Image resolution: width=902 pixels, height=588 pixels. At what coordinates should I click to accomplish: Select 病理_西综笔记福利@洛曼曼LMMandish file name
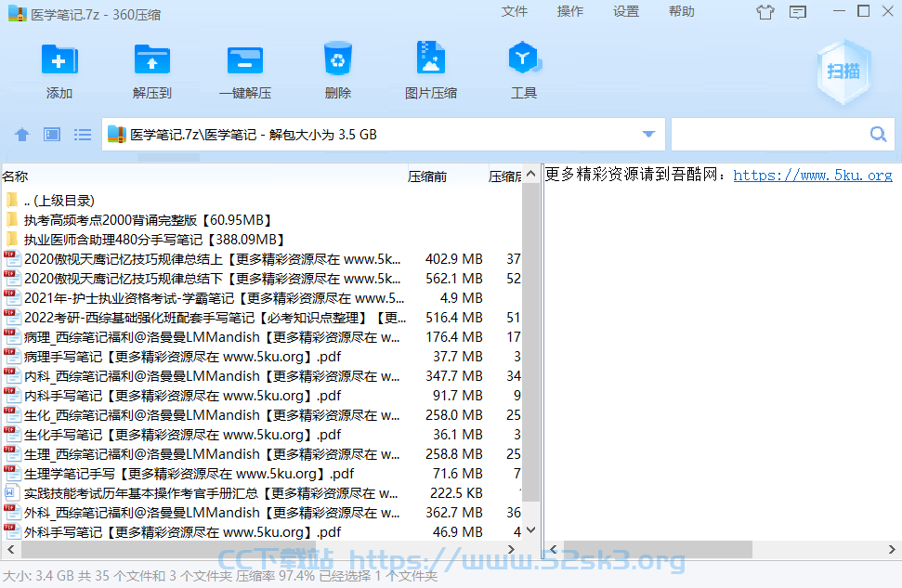213,337
